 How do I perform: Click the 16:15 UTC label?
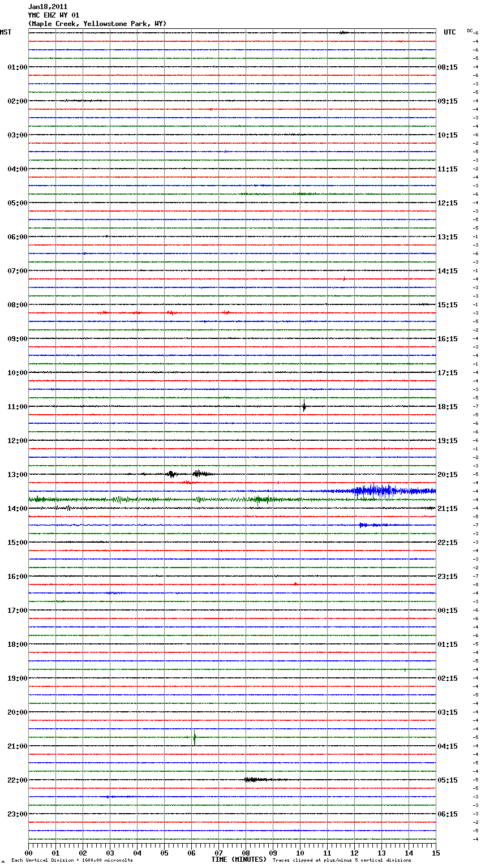448,339
